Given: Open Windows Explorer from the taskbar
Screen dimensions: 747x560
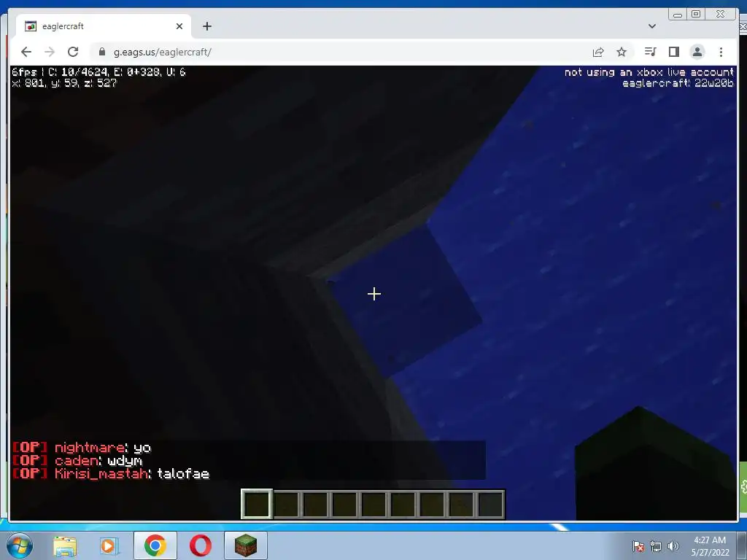Looking at the screenshot, I should pos(65,546).
